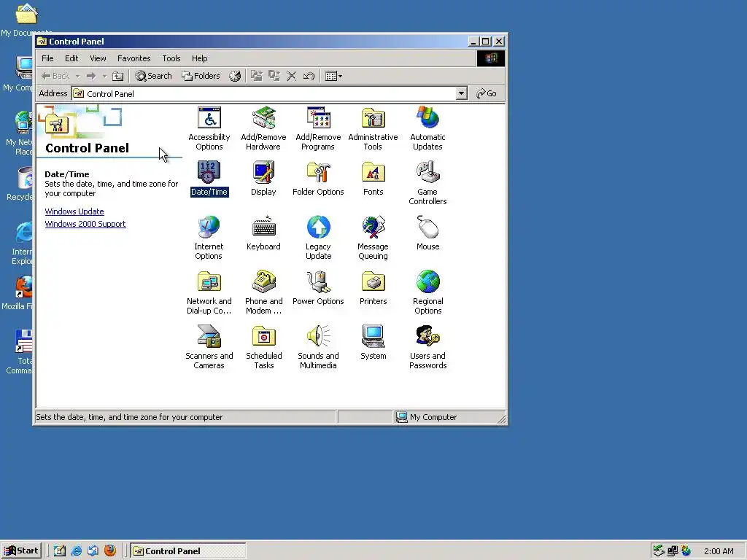
Task: Open the System applet
Action: pos(373,343)
